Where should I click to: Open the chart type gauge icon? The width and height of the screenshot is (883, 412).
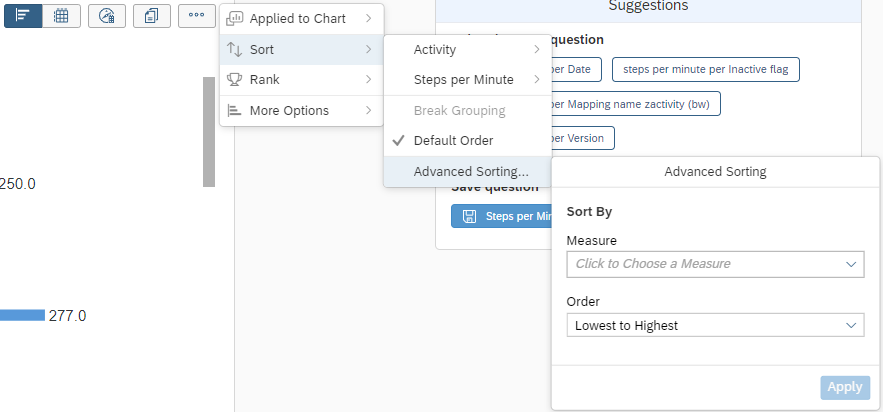(107, 16)
